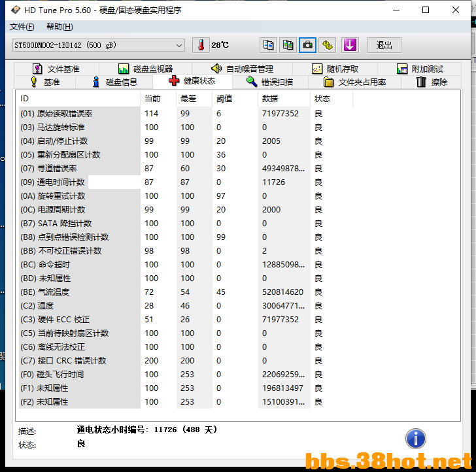
Task: Click the purple download arrow icon
Action: (350, 45)
